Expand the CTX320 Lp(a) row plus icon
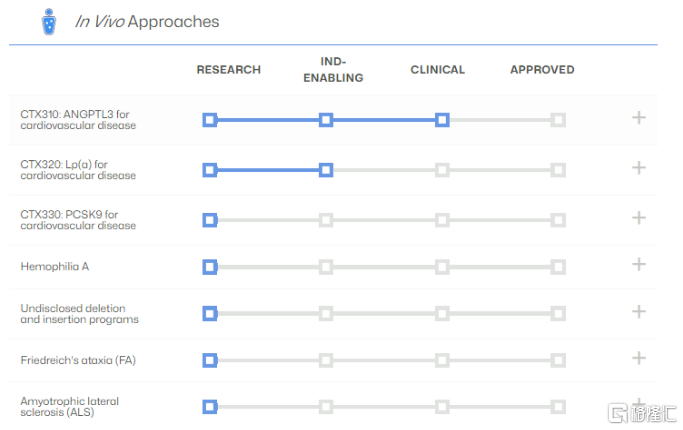 coord(639,168)
